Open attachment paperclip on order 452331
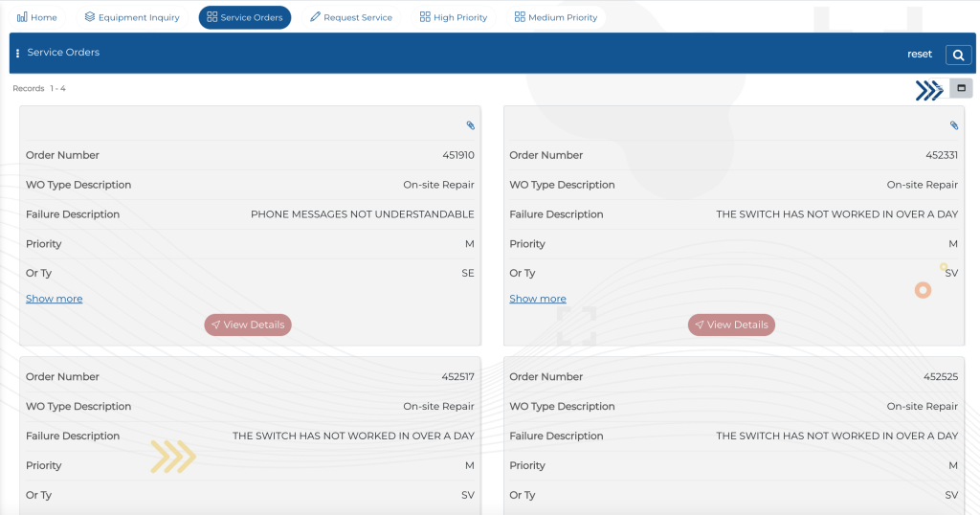Screen dimensions: 980x515 pos(954,125)
